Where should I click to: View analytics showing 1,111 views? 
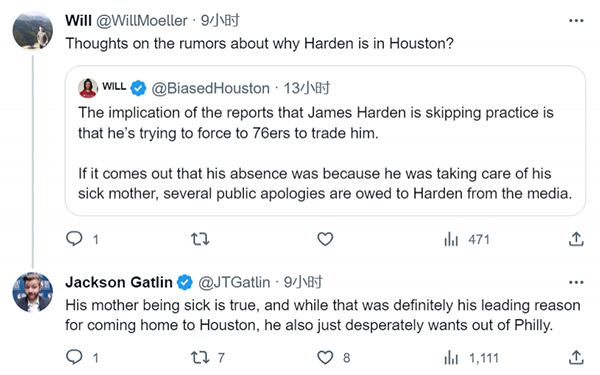pos(471,358)
